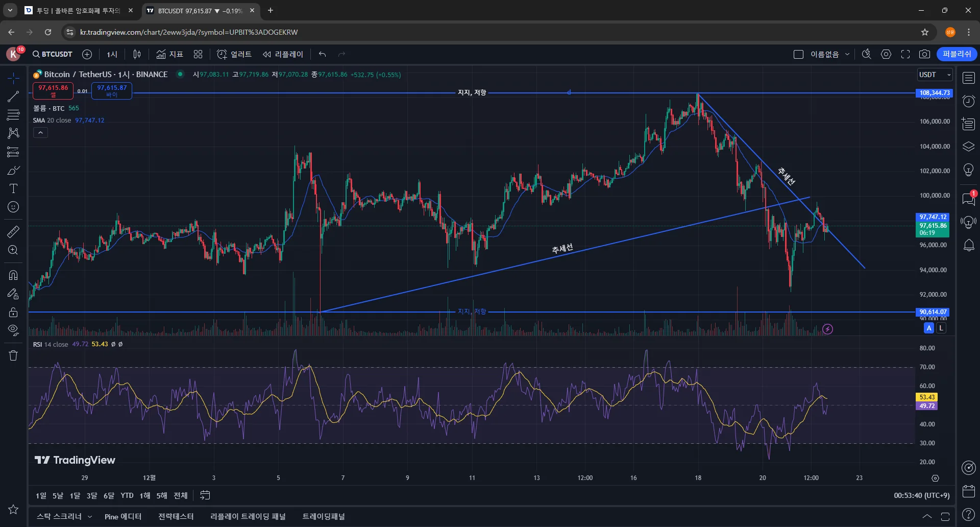
Task: Open the notifications bell panel
Action: click(x=968, y=246)
